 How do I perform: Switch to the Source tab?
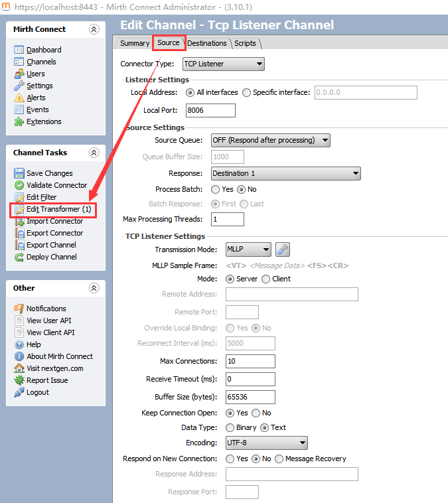(x=169, y=42)
